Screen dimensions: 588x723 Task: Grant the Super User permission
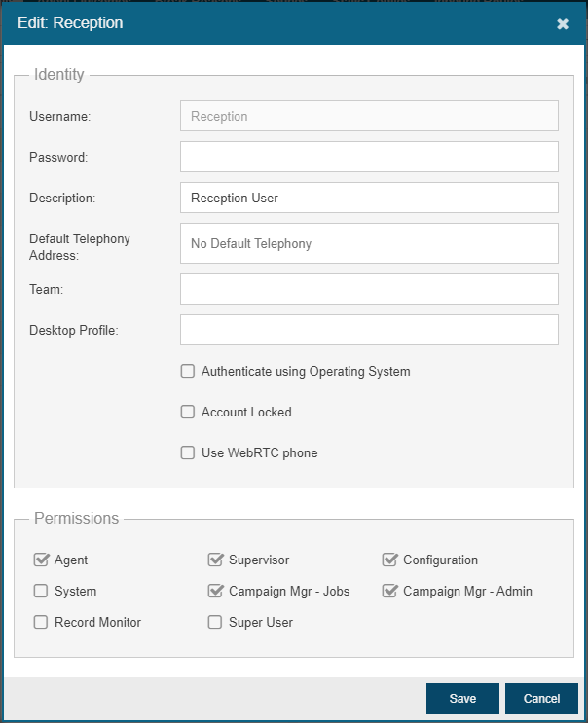coord(215,622)
